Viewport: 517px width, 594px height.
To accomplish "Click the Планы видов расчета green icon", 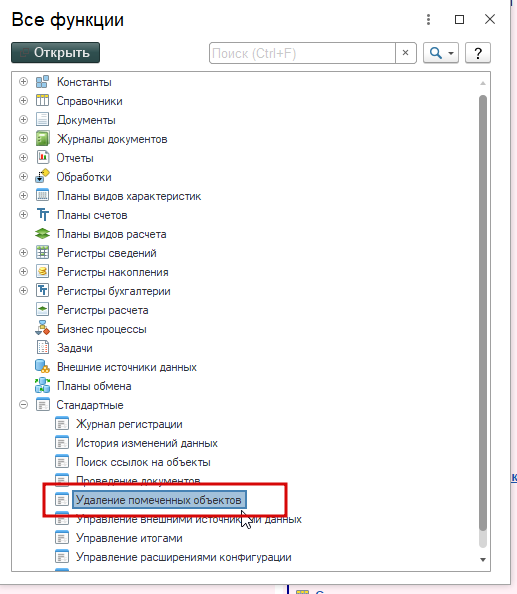I will tap(42, 234).
